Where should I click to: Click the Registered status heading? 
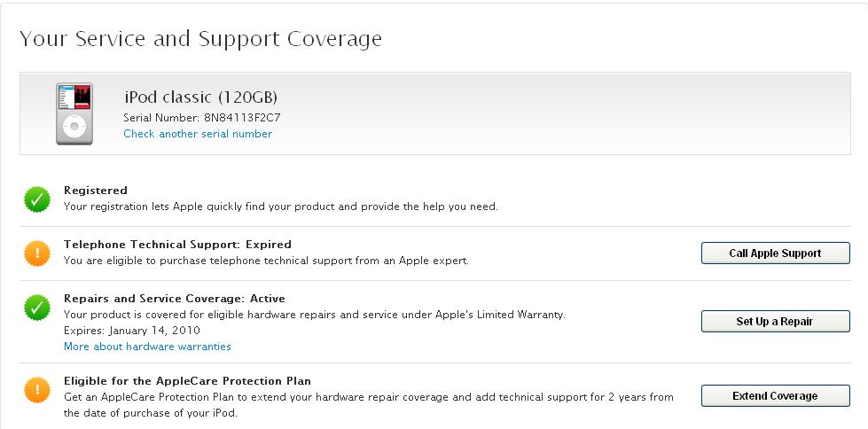tap(95, 191)
